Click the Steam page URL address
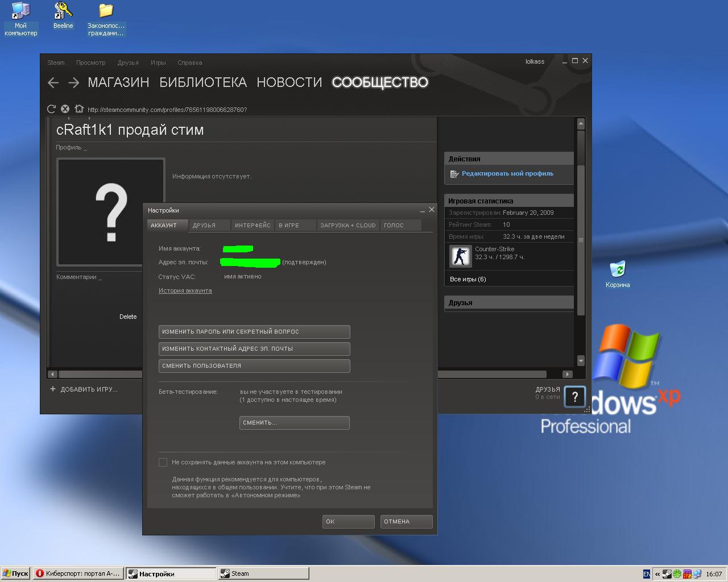The image size is (728, 582). click(x=167, y=110)
